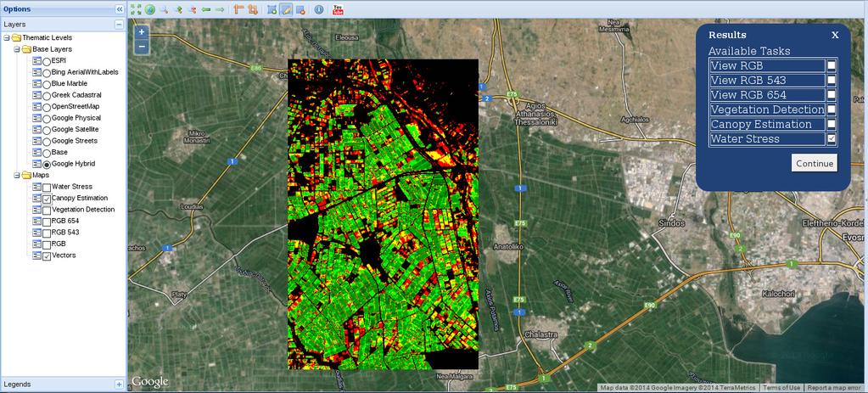Viewport: 868px width, 393px height.
Task: Collapse the Options side panel
Action: pos(119,9)
